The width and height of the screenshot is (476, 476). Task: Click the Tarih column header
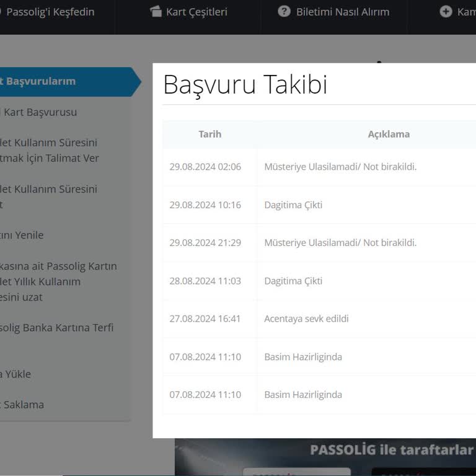pos(209,134)
